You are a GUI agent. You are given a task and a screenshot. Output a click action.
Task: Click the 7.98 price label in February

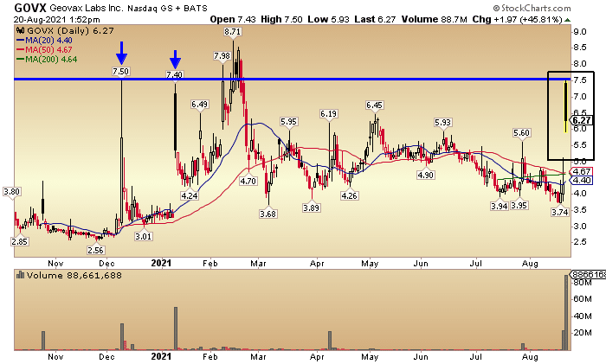tap(222, 56)
